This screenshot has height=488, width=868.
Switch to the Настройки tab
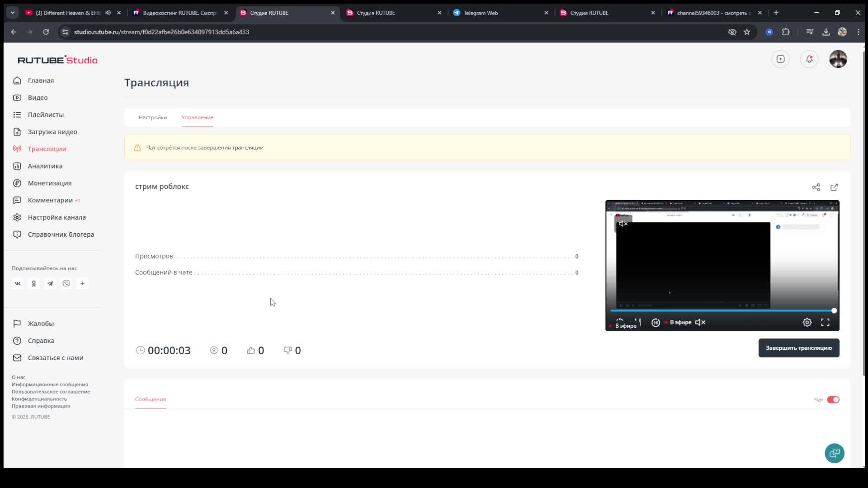pos(152,117)
